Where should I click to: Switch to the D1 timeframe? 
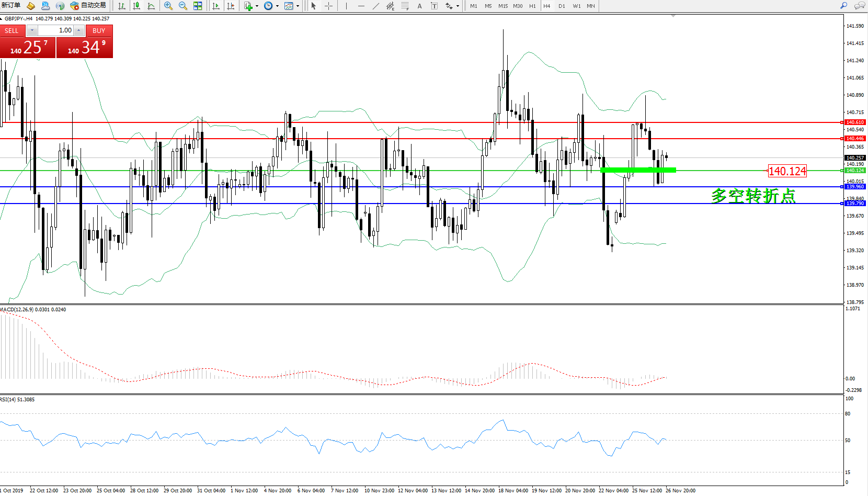(562, 6)
